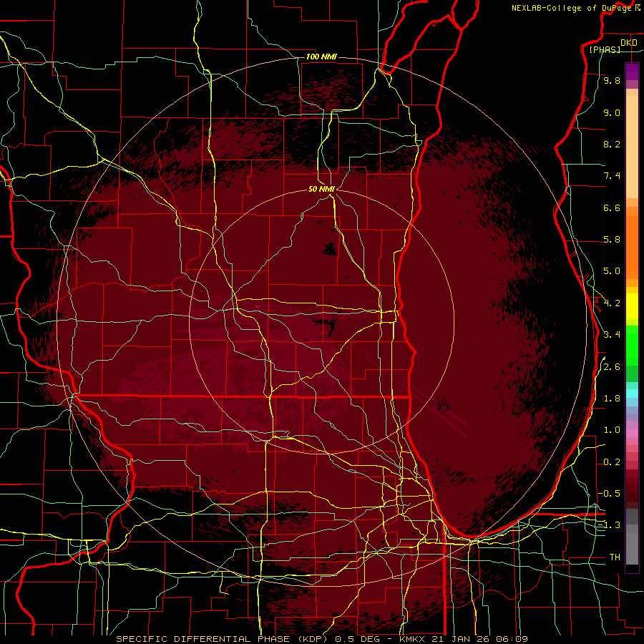Click the SPECIFIC DIFFERENTIAL PHASE caption text

tap(203, 639)
